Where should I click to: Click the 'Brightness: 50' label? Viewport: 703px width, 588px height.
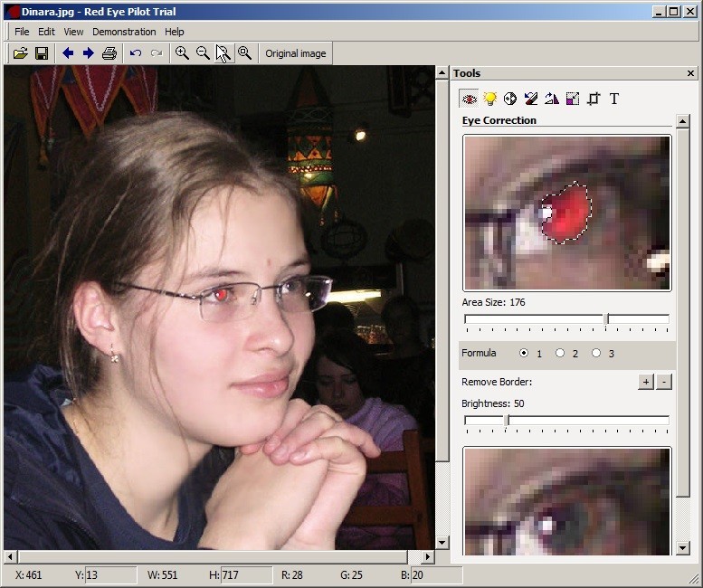click(x=493, y=403)
